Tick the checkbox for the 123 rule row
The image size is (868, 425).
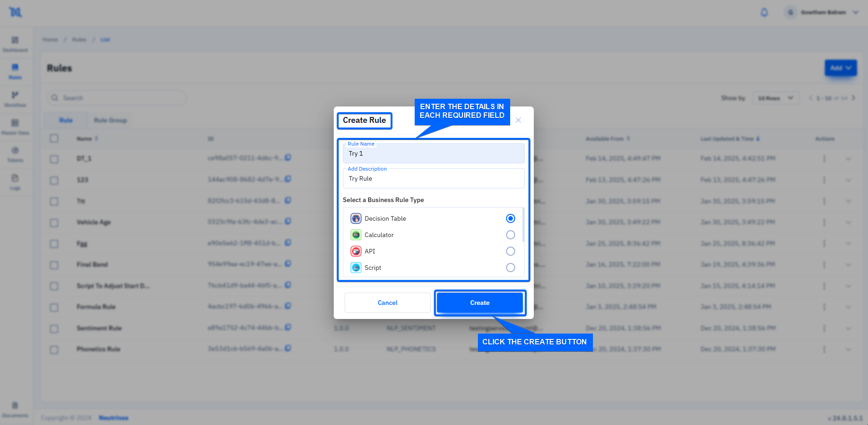(54, 180)
